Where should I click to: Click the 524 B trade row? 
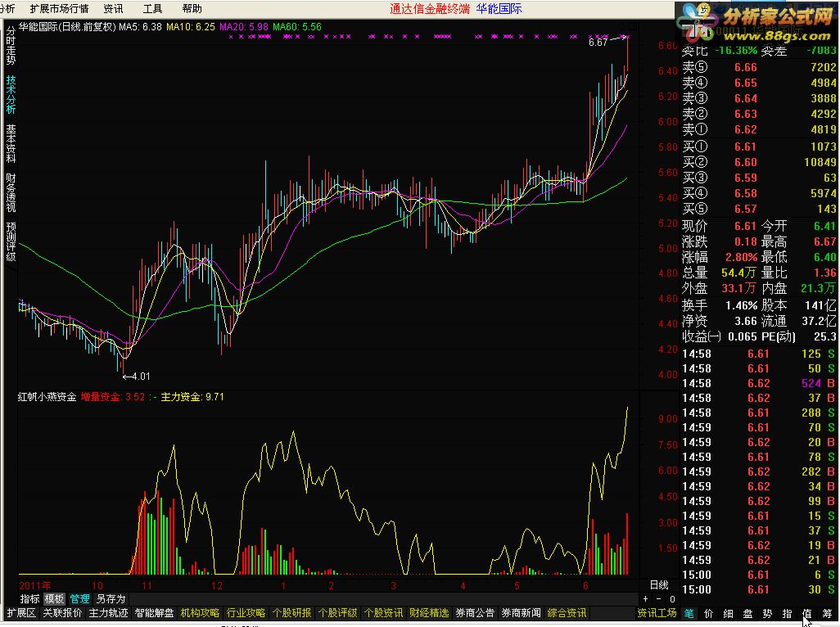tap(758, 383)
